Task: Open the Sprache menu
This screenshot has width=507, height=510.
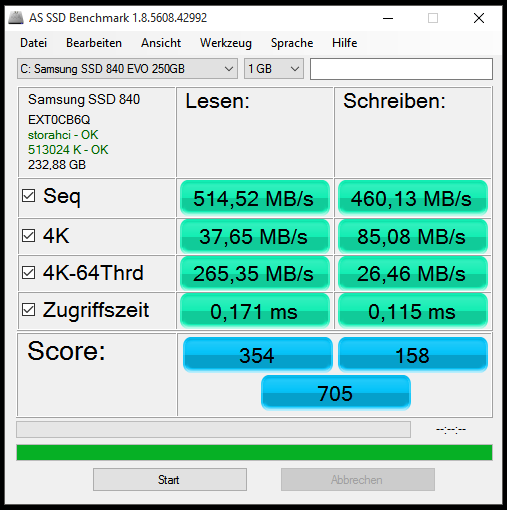Action: click(292, 43)
